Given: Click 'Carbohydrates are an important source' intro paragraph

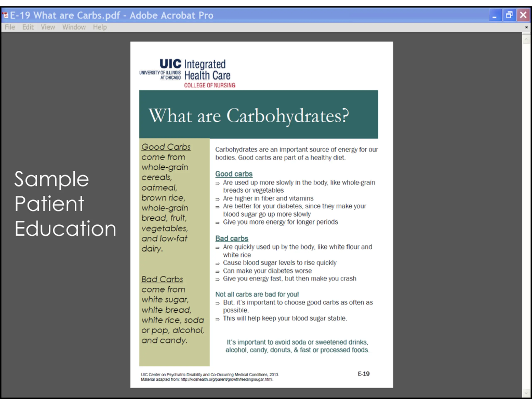Looking at the screenshot, I should pyautogui.click(x=297, y=153).
